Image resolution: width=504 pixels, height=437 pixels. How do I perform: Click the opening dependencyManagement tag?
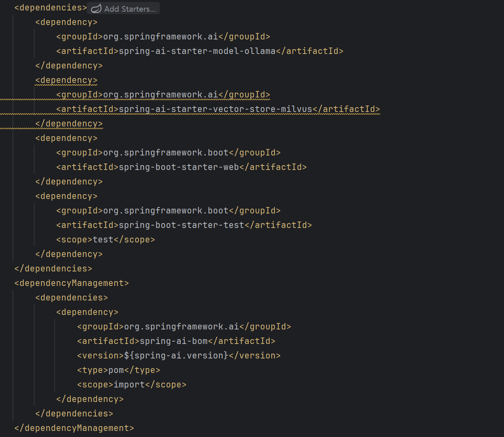pyautogui.click(x=72, y=283)
